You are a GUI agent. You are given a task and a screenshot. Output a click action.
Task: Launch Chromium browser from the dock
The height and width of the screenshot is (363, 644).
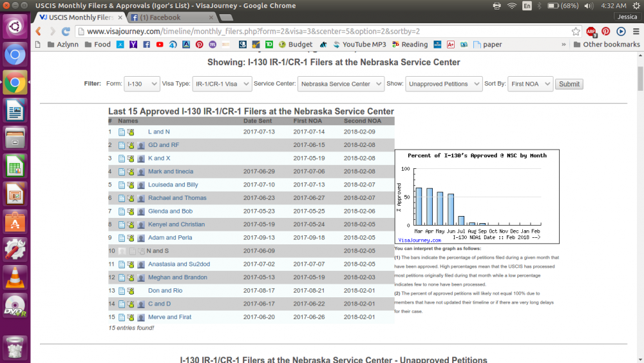(15, 55)
